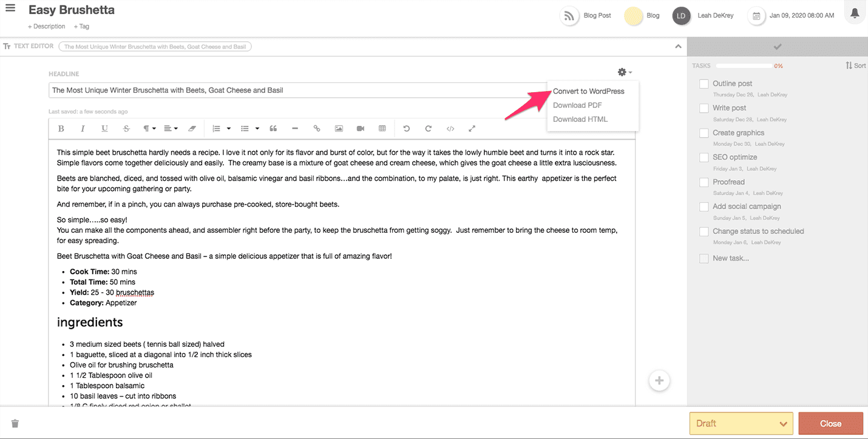The width and height of the screenshot is (868, 439).
Task: Click the scheduled date Jan 09, 2020
Action: click(801, 16)
